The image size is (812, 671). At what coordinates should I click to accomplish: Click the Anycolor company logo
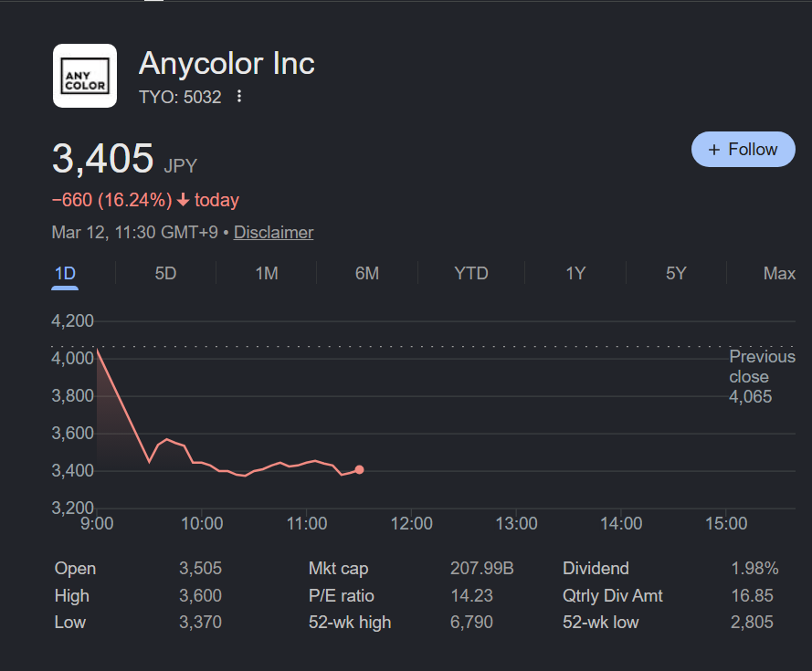point(85,76)
